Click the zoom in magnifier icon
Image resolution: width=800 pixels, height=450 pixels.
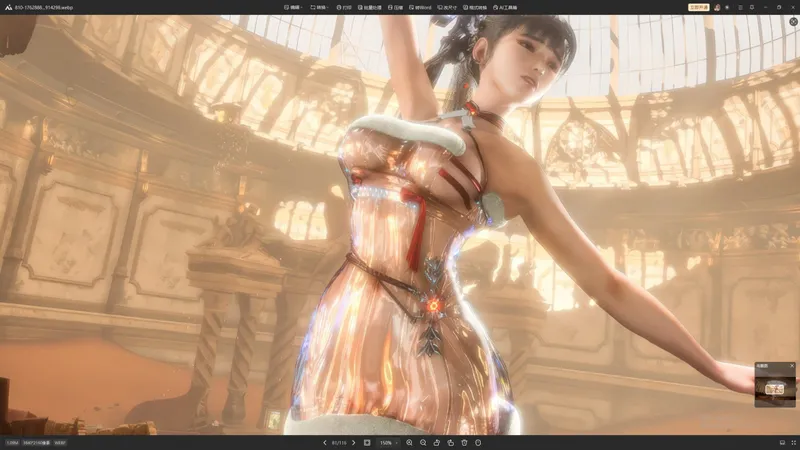(409, 442)
